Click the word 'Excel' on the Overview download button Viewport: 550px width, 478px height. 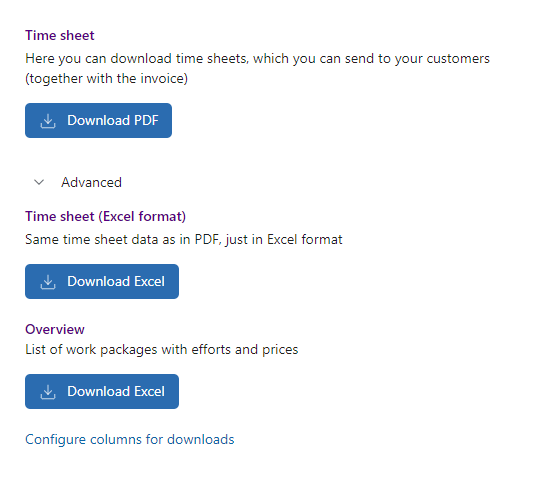(149, 391)
